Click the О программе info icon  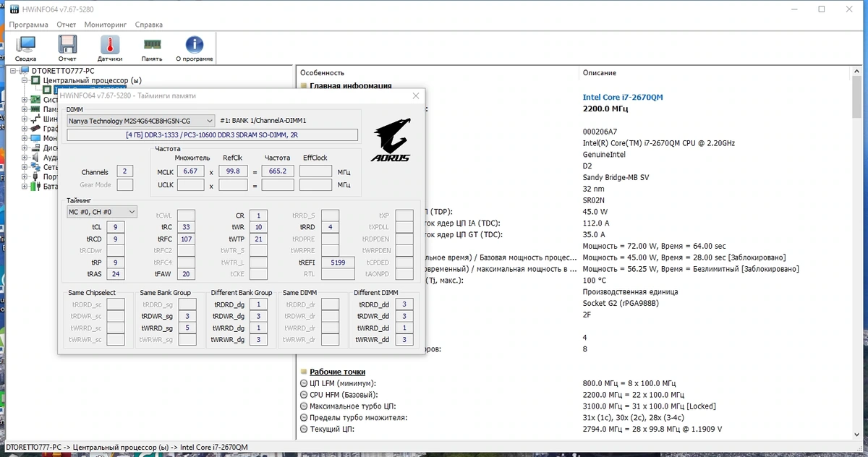pyautogui.click(x=195, y=45)
